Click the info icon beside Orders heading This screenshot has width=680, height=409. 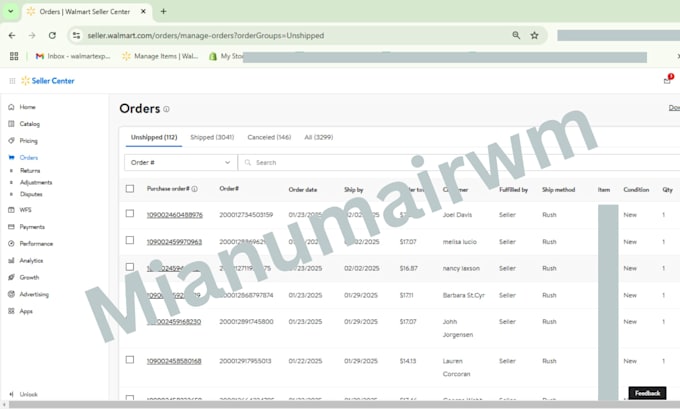click(166, 109)
